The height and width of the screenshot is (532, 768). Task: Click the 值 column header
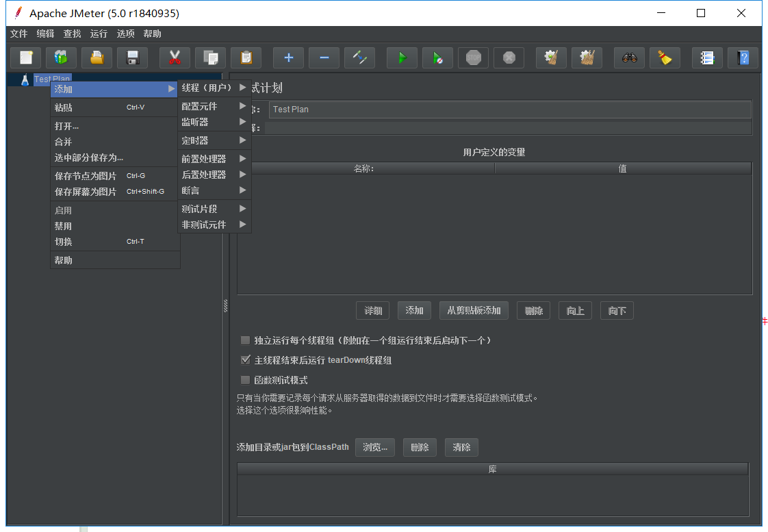point(623,168)
